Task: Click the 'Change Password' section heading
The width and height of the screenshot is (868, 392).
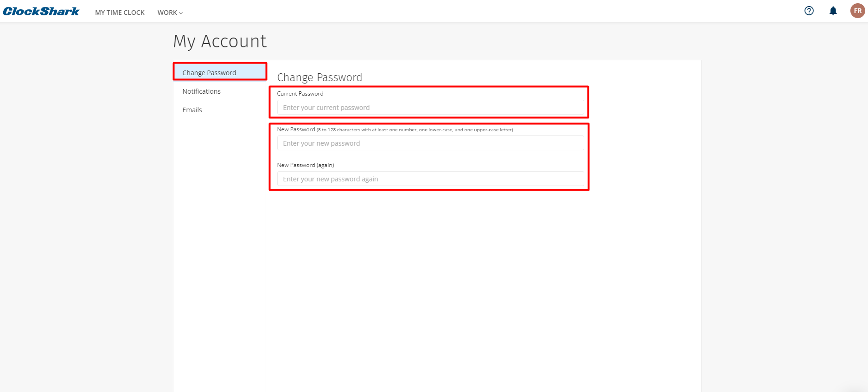Action: click(319, 77)
